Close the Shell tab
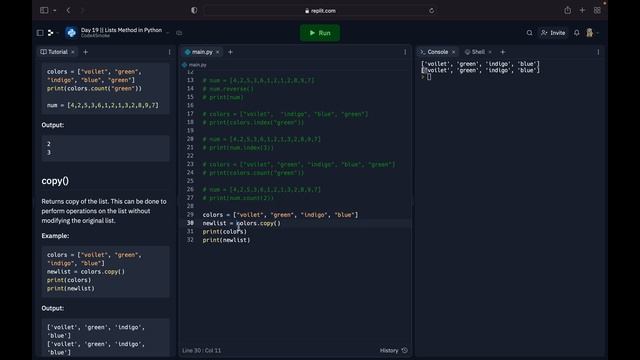Image resolution: width=640 pixels, height=360 pixels. click(490, 52)
